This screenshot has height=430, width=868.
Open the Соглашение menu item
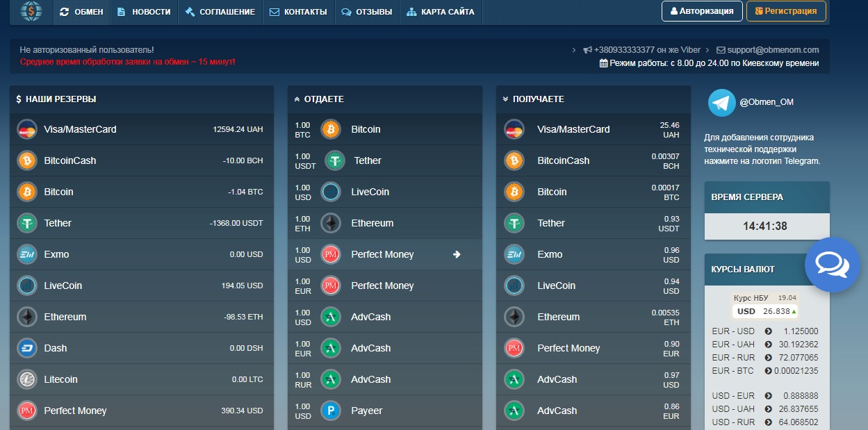pos(220,12)
